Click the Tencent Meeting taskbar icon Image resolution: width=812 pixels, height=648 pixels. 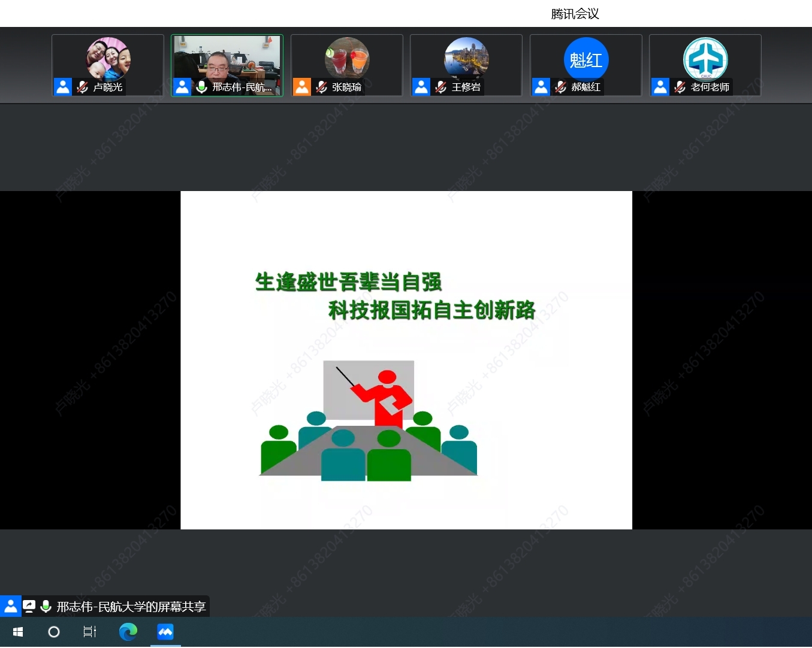point(165,632)
